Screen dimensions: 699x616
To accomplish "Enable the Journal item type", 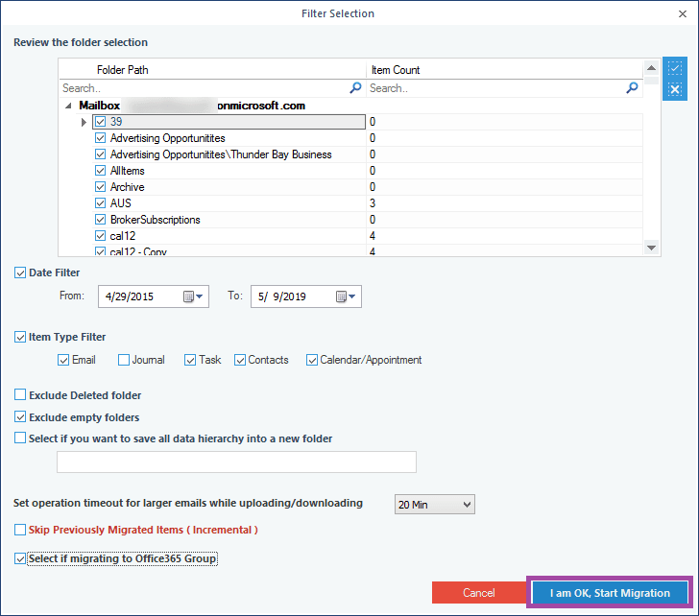I will [x=124, y=361].
